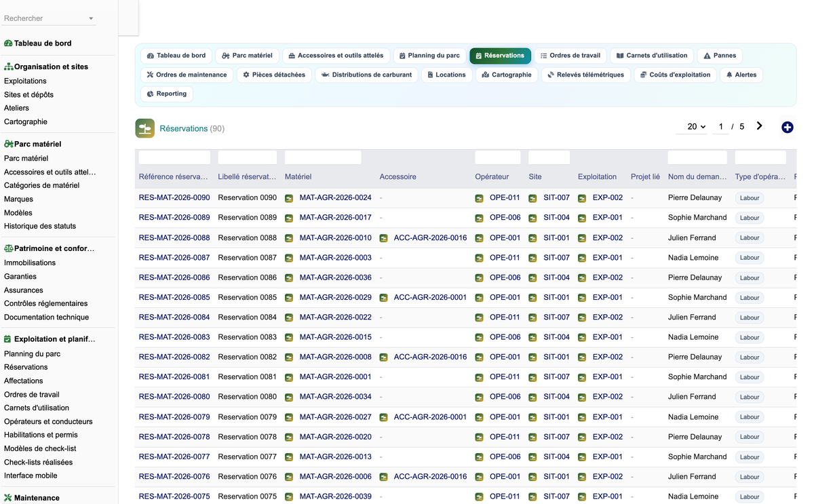814x504 pixels.
Task: Switch to the Pannes tab
Action: 720,56
